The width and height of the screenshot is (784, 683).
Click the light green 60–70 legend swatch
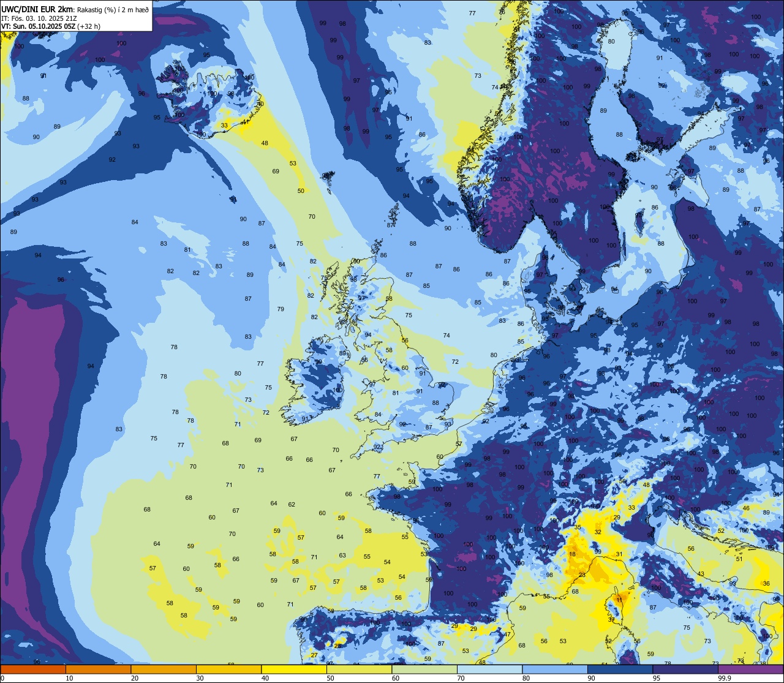point(424,669)
